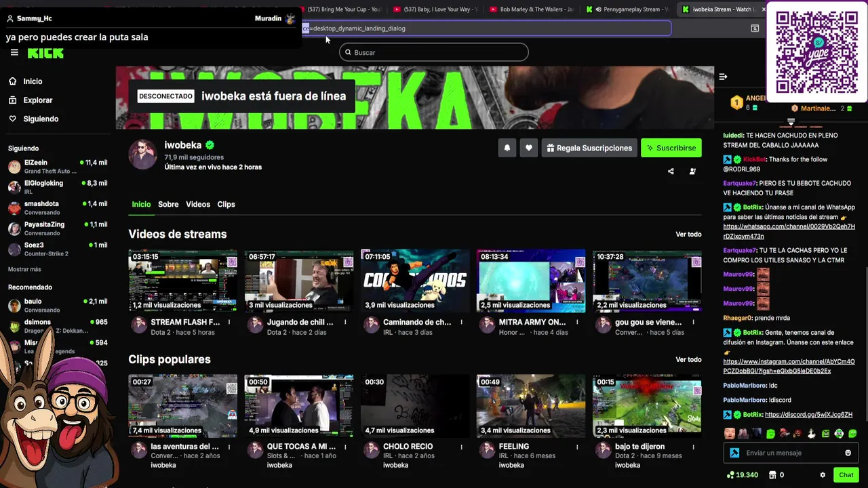Image resolution: width=868 pixels, height=488 pixels.
Task: Switch to the Sobre tab
Action: [168, 204]
